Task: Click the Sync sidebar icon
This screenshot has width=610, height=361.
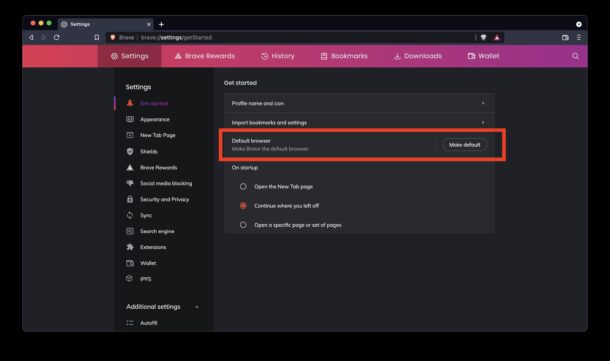Action: coord(130,215)
